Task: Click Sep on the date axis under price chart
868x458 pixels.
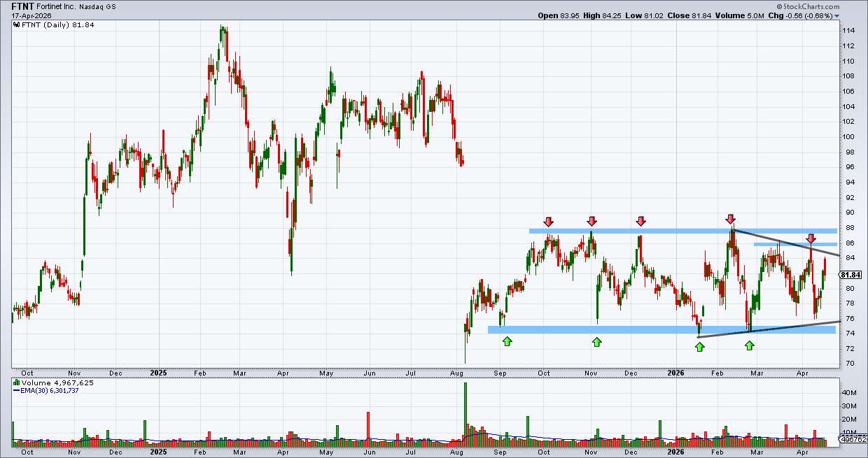Action: click(x=500, y=373)
